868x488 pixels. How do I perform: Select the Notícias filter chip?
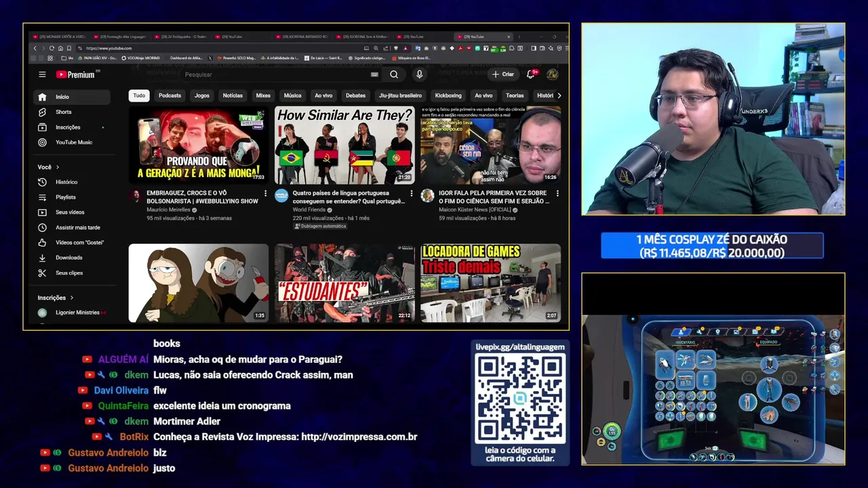(233, 96)
